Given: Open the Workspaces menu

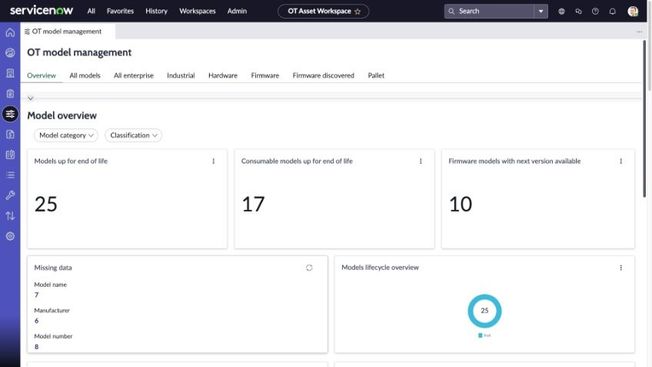Looking at the screenshot, I should click(197, 11).
